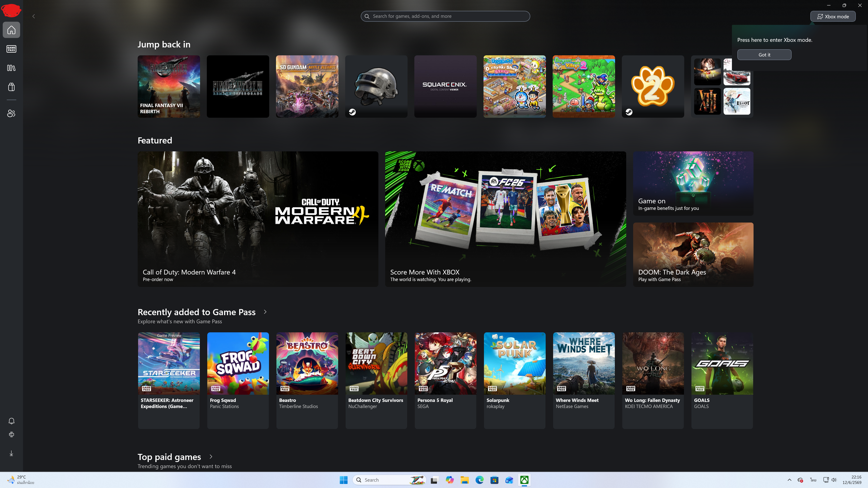Open the DOOM: The Dark Ages card

pos(693,255)
